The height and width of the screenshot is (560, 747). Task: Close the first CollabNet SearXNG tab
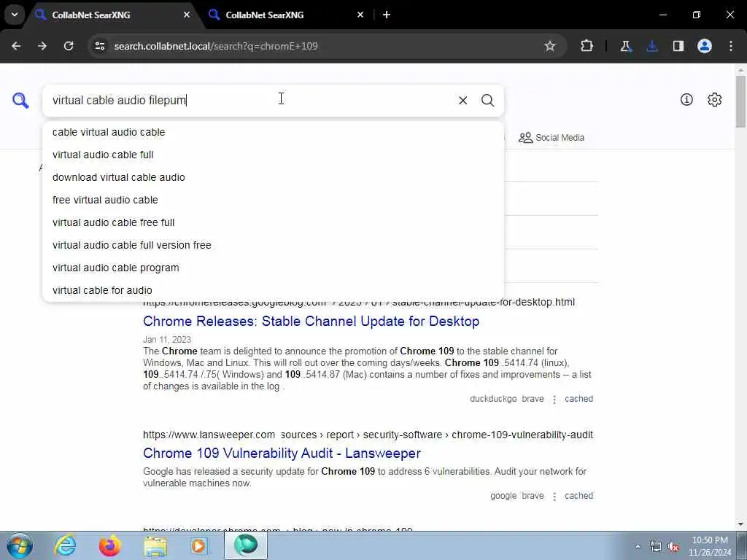tap(187, 15)
